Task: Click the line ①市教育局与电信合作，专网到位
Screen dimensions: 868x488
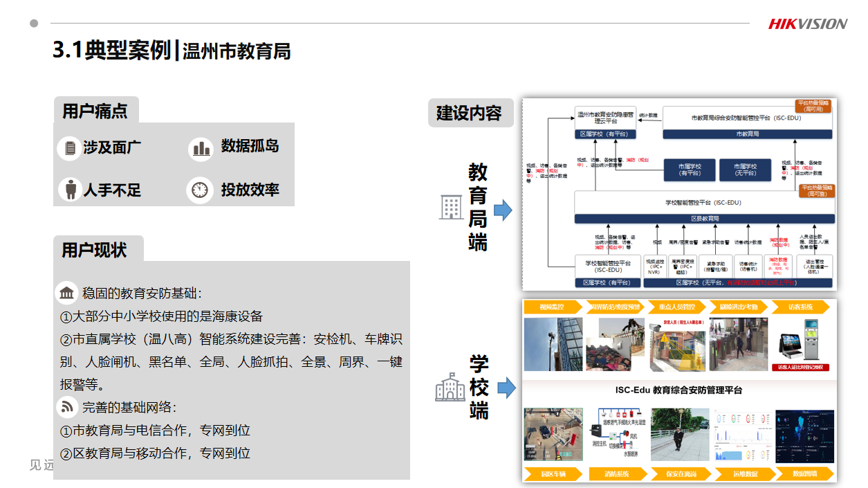Action: click(155, 430)
